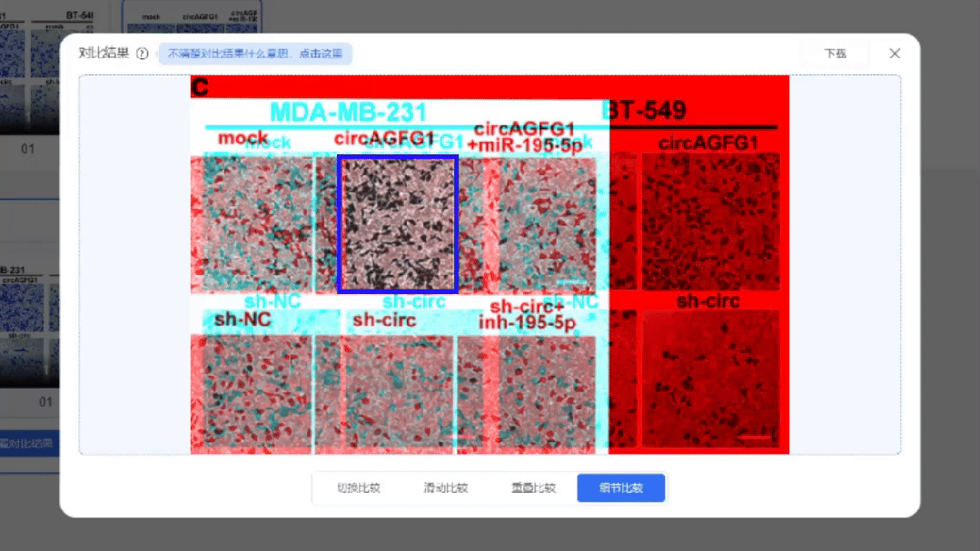Open the blue link explaining 对比结果
The width and height of the screenshot is (980, 551).
tap(255, 54)
